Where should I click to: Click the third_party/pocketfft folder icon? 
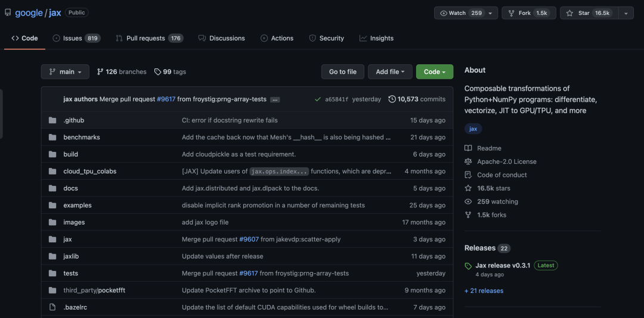pyautogui.click(x=52, y=291)
